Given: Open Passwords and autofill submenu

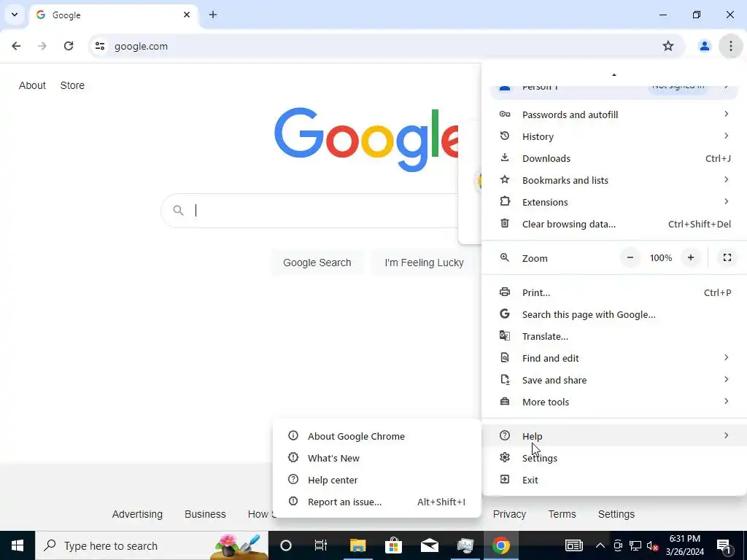Looking at the screenshot, I should tap(614, 114).
